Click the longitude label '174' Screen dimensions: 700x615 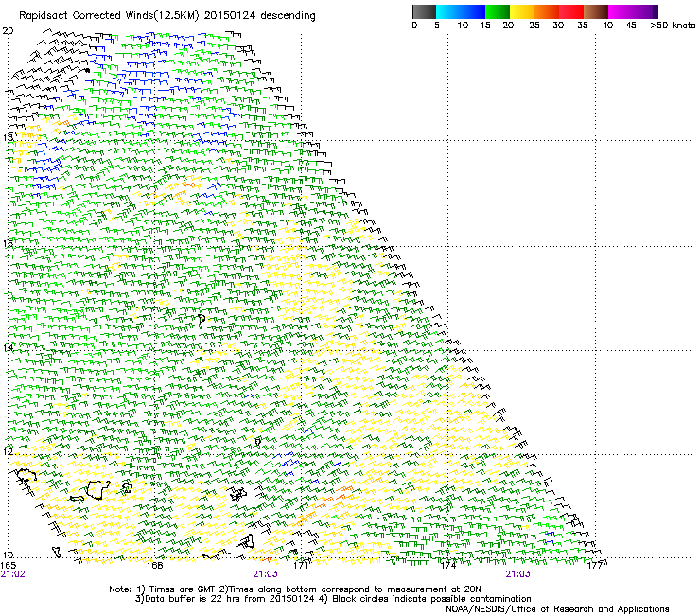point(448,565)
